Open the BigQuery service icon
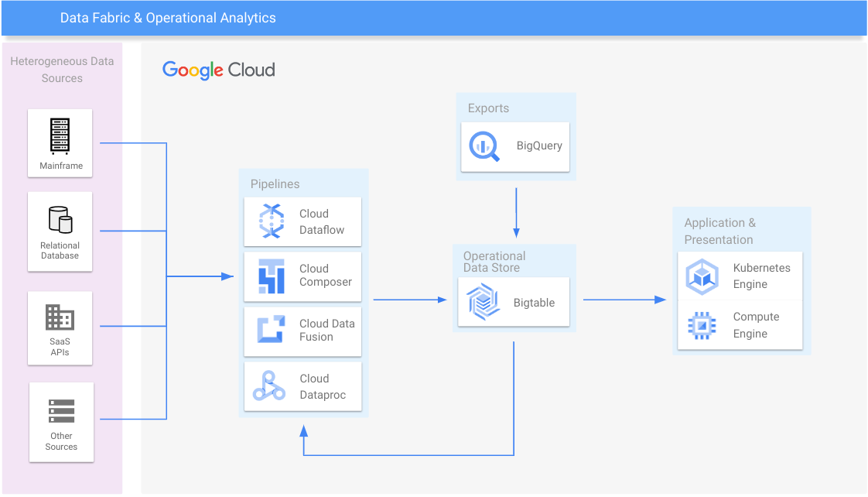Viewport: 868px width, 497px height. pos(482,146)
